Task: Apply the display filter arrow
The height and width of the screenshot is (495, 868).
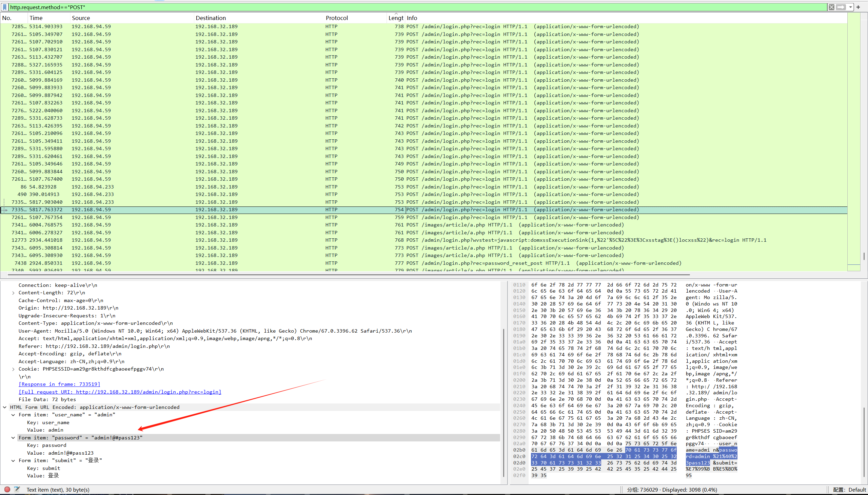Action: 841,7
